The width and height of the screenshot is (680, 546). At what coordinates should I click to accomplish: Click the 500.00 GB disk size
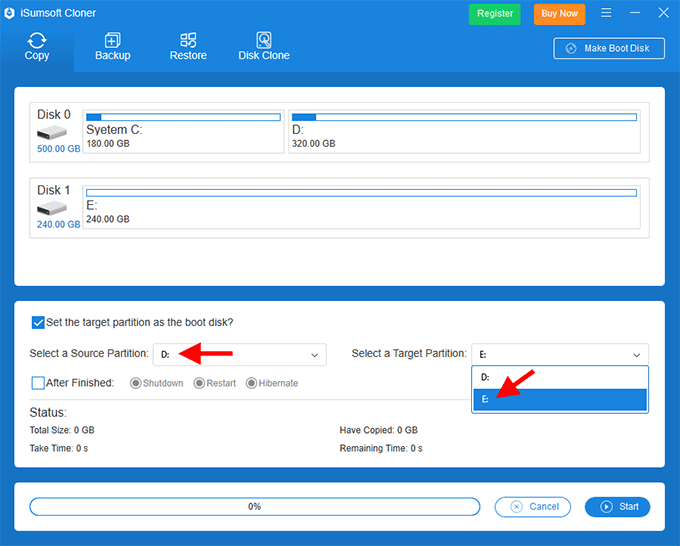click(59, 149)
